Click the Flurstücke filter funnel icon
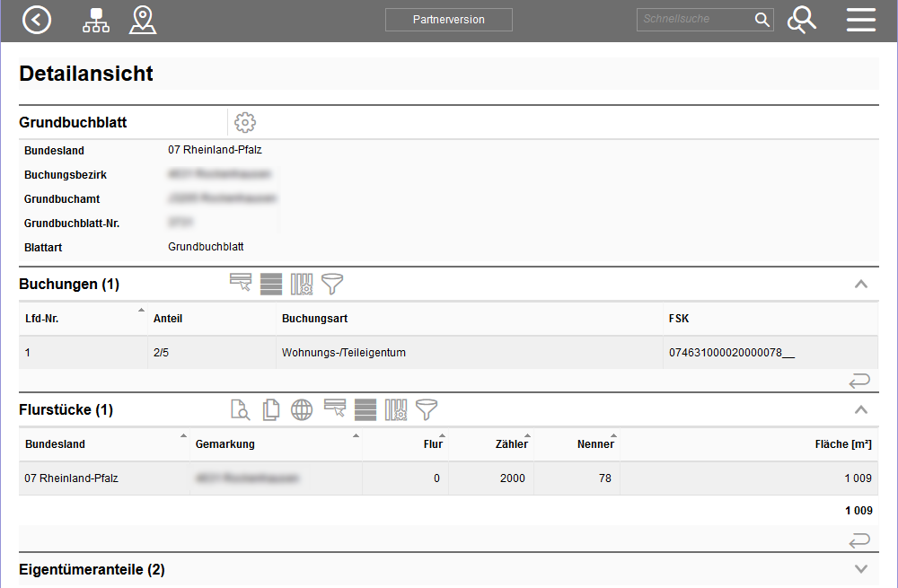The height and width of the screenshot is (588, 898). pyautogui.click(x=427, y=410)
